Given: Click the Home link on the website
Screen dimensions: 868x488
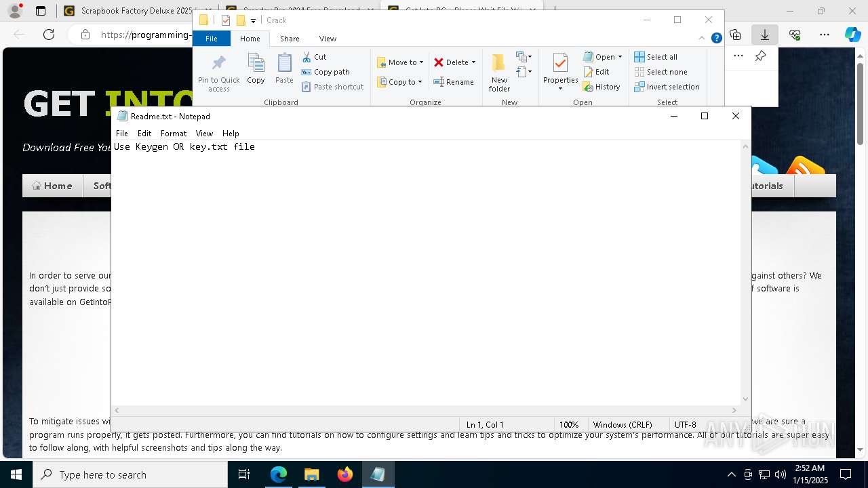Looking at the screenshot, I should pyautogui.click(x=52, y=186).
